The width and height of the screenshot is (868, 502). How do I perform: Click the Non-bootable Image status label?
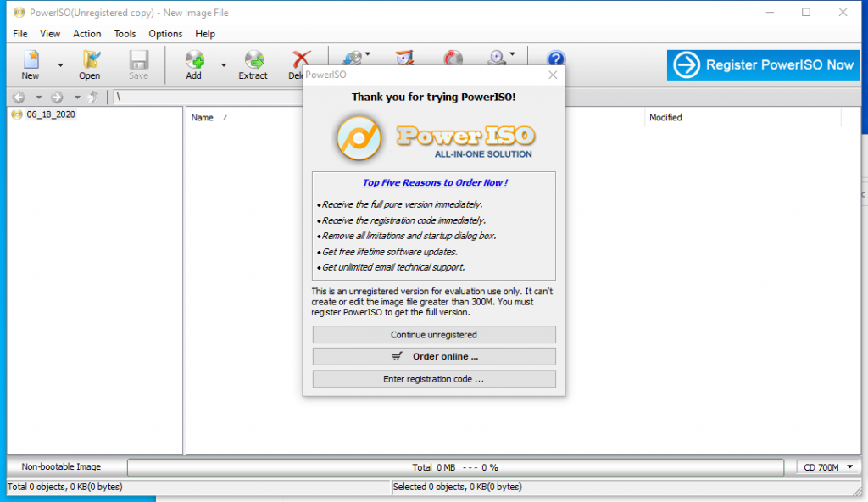(61, 467)
